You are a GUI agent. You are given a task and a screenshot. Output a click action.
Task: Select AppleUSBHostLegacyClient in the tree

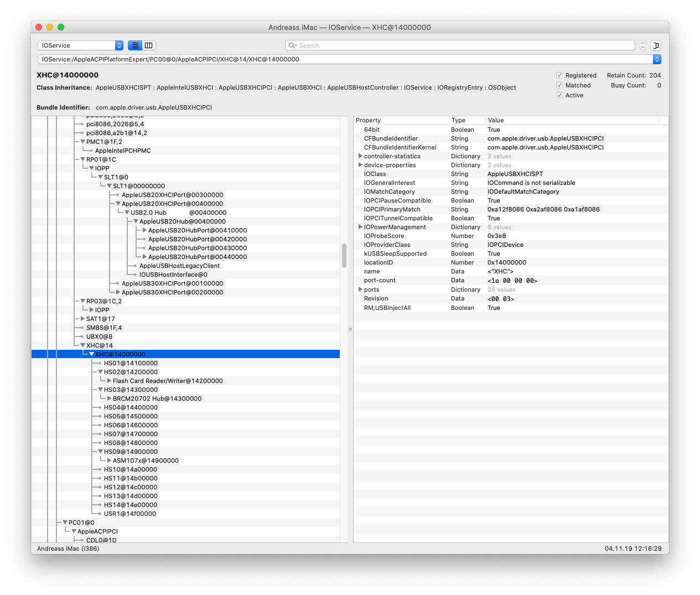click(x=179, y=266)
